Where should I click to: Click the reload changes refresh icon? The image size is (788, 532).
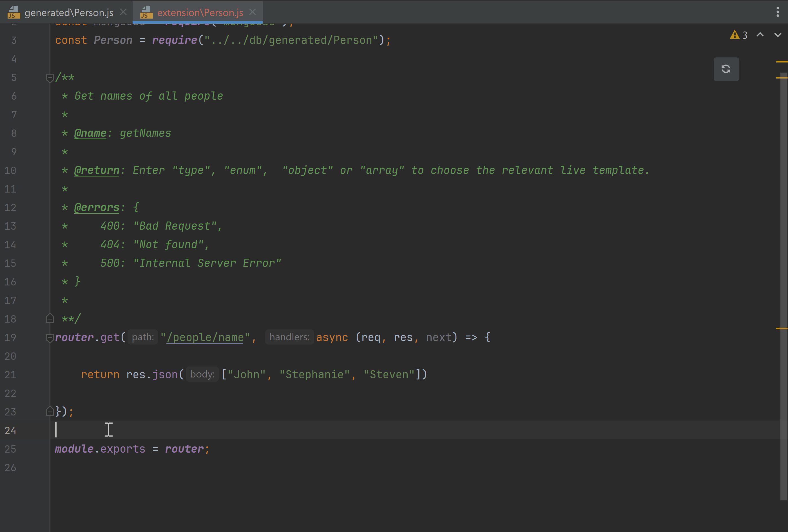pos(726,69)
